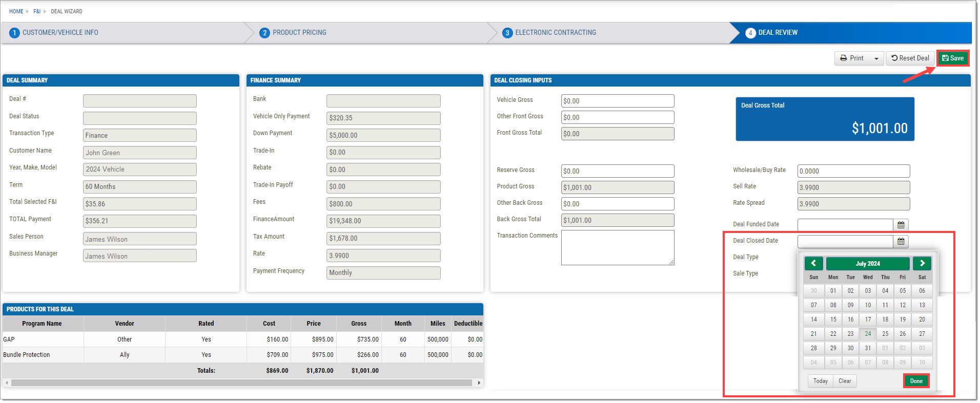
Task: Select July 01 in the calendar
Action: (x=833, y=291)
